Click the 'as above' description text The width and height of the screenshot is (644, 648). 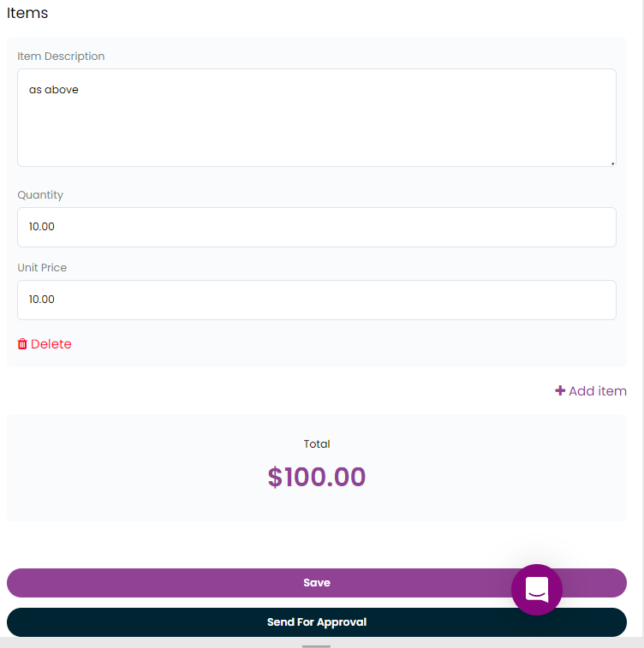tap(54, 90)
